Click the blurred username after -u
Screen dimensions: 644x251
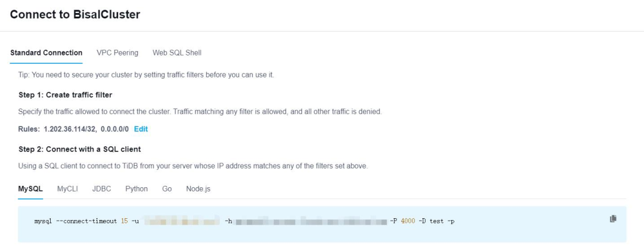tap(181, 222)
